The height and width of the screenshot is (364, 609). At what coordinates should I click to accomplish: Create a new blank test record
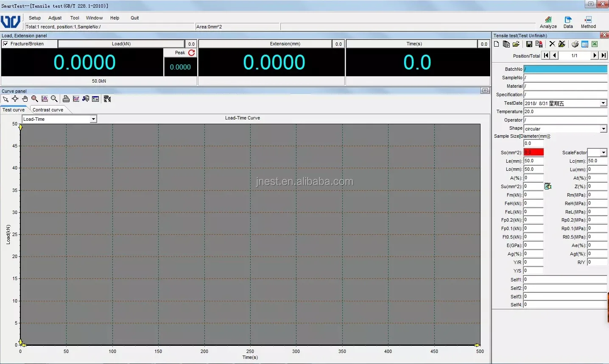click(x=497, y=44)
